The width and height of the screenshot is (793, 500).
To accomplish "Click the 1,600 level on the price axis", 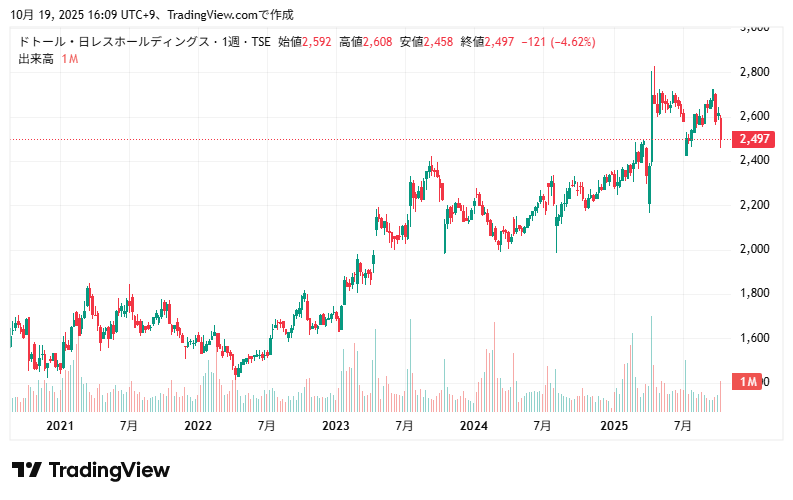I will pyautogui.click(x=753, y=338).
